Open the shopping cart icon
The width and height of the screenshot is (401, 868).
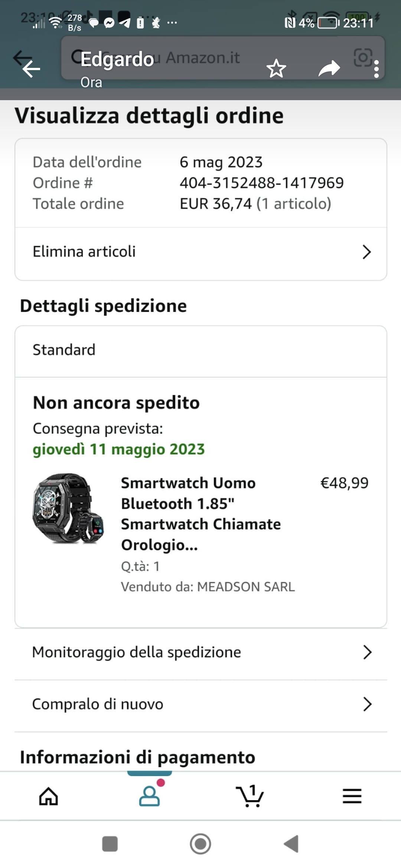(250, 796)
